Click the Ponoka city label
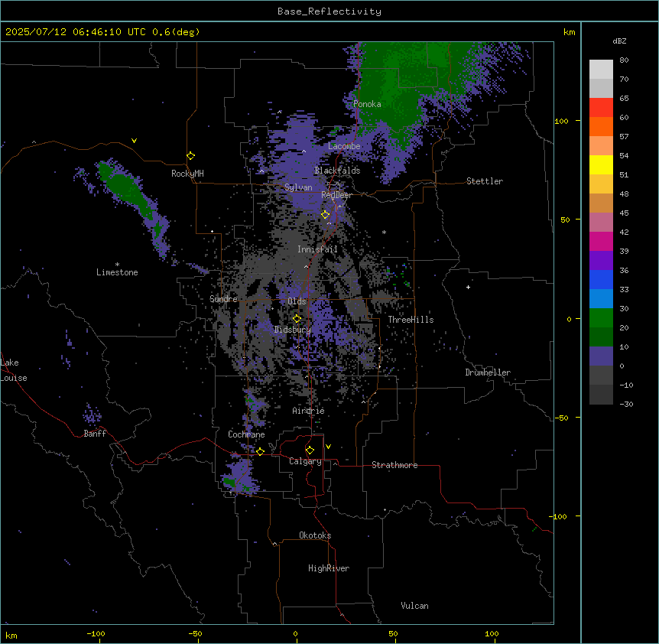Viewport: 659px width, 644px height. point(367,104)
